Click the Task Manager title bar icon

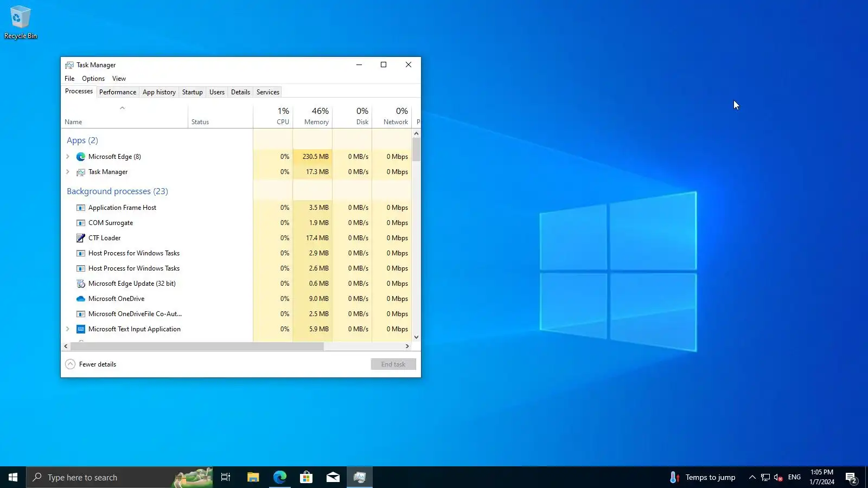pos(69,65)
